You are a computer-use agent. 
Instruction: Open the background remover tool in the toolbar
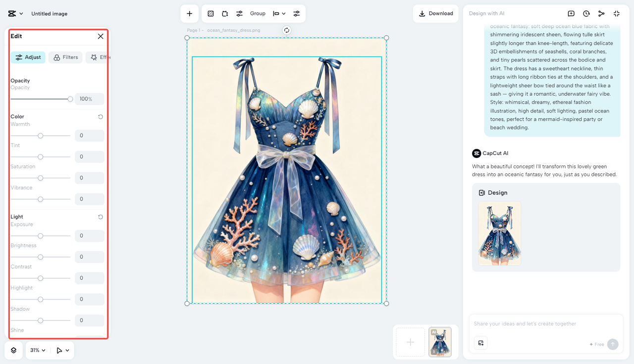pyautogui.click(x=211, y=13)
